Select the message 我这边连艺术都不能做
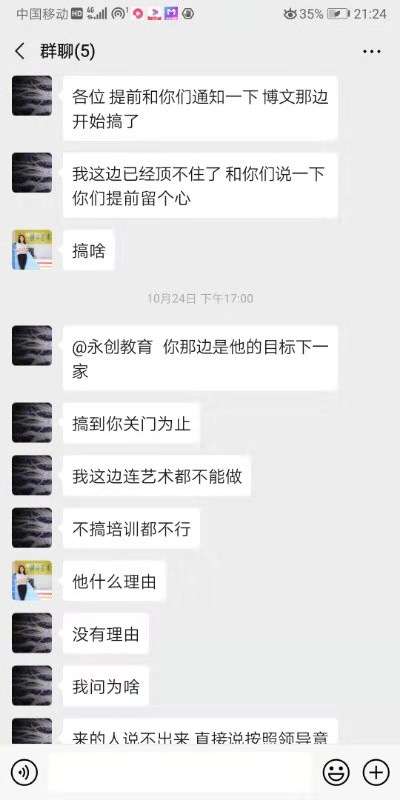 [157, 476]
